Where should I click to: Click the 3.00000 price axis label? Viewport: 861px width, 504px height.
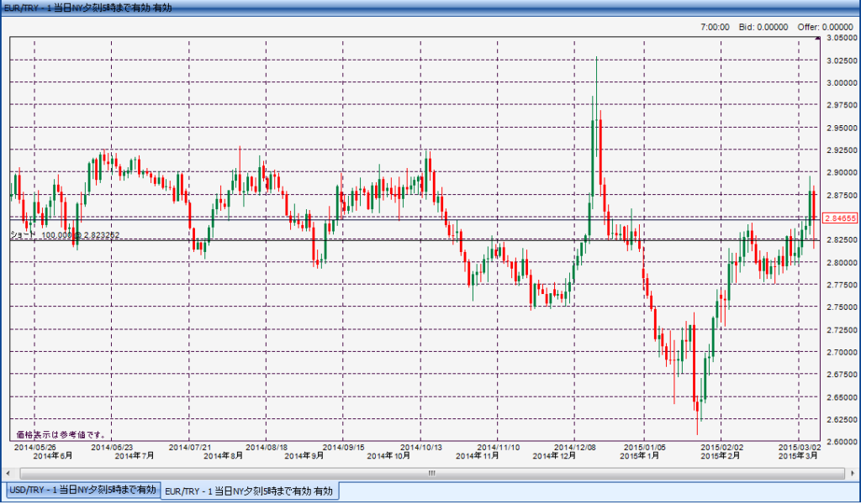[841, 82]
